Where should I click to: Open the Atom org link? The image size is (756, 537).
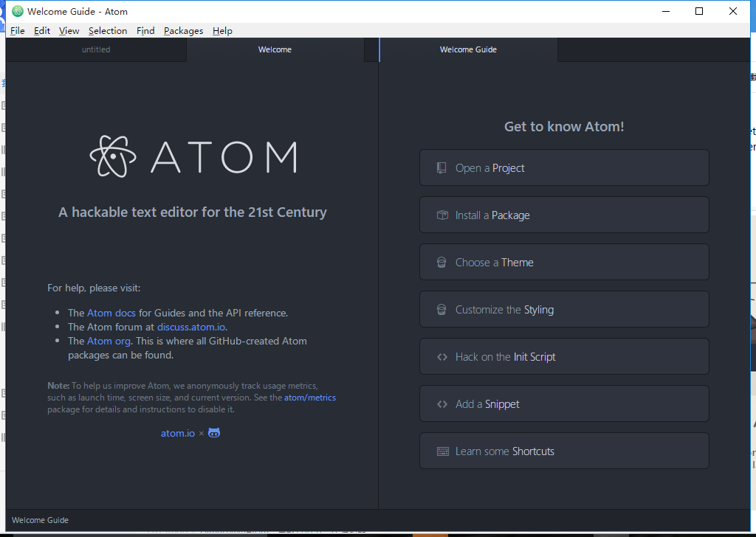pos(109,341)
